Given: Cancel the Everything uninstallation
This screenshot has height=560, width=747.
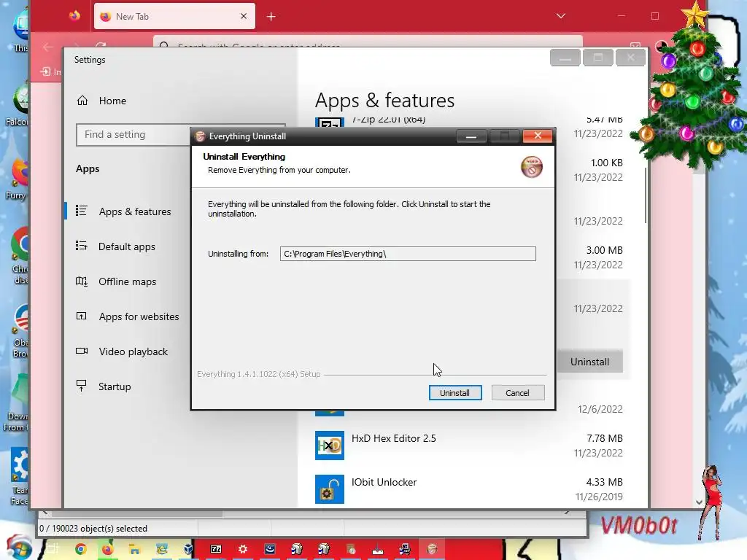Looking at the screenshot, I should coord(517,393).
